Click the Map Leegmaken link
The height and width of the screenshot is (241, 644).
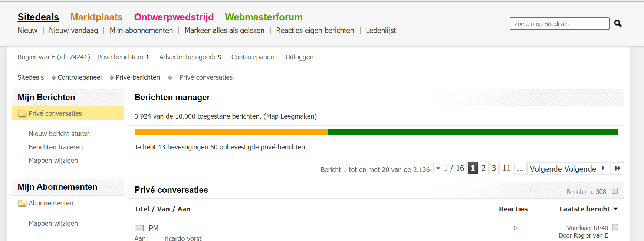(290, 116)
